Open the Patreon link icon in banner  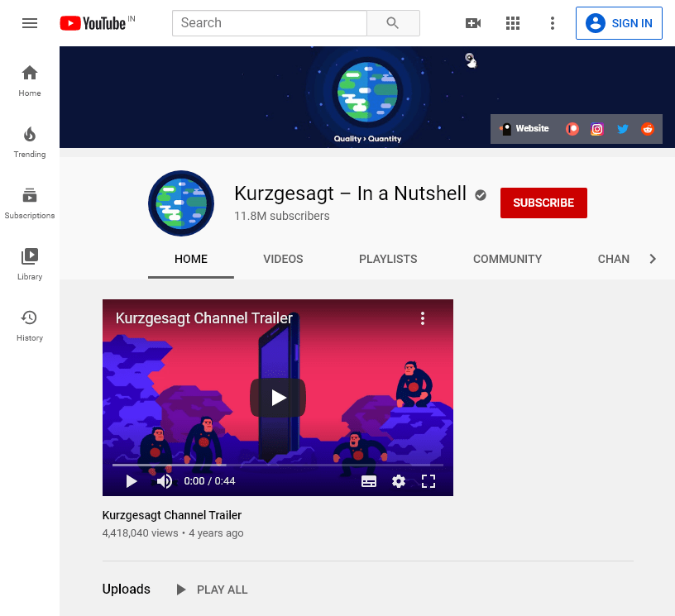coord(572,129)
